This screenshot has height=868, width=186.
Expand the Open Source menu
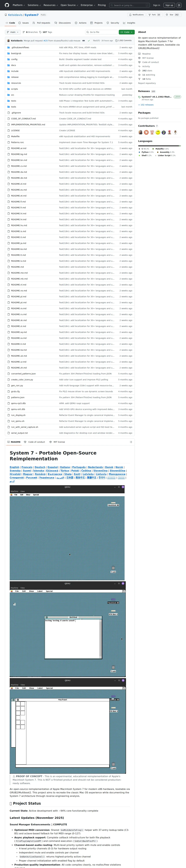69,5
